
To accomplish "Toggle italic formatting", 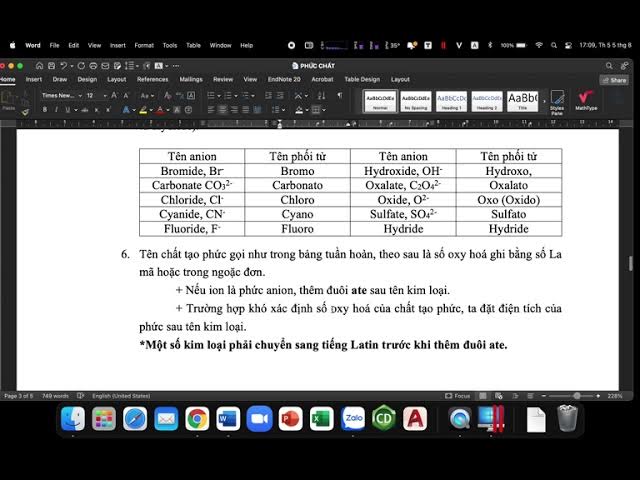I will (56, 110).
